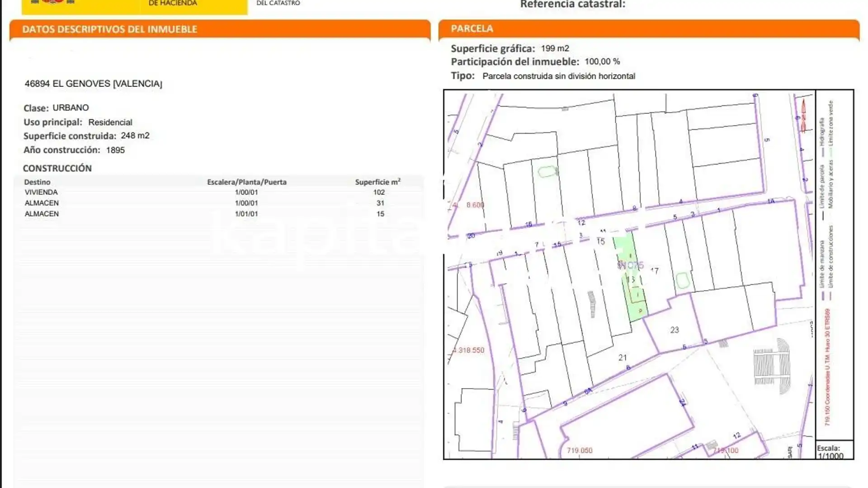Click the VIVIENDA row in construction table
Viewport: 868px width, 488px height.
[x=41, y=192]
